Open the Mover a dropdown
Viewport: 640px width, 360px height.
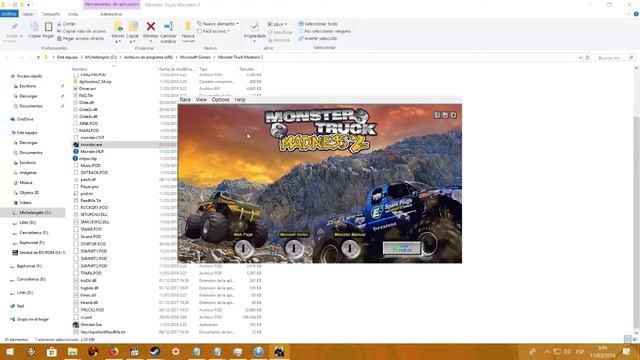pyautogui.click(x=118, y=39)
